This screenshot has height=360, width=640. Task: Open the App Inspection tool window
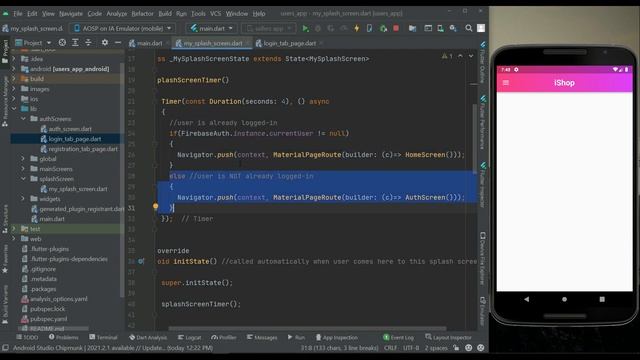pyautogui.click(x=337, y=338)
